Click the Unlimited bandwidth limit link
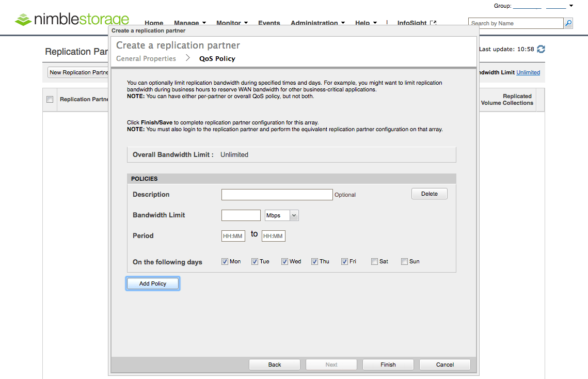 click(528, 72)
